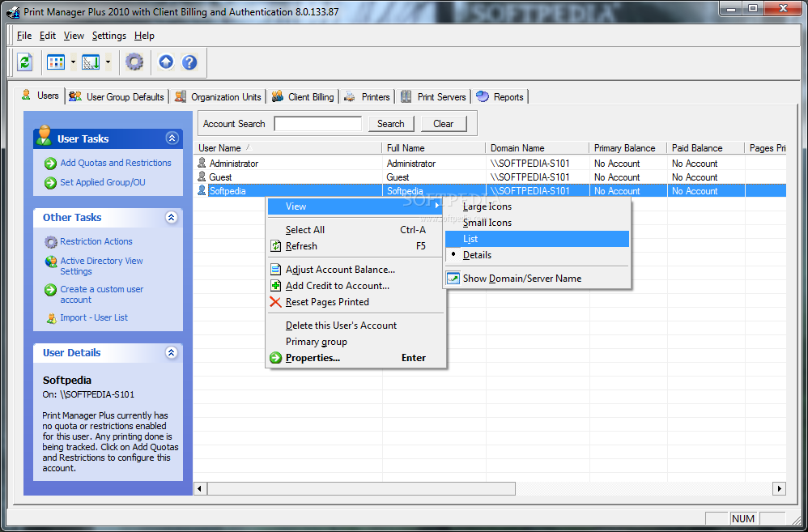Switch to the Organization Units tab
The height and width of the screenshot is (532, 808).
click(x=219, y=97)
